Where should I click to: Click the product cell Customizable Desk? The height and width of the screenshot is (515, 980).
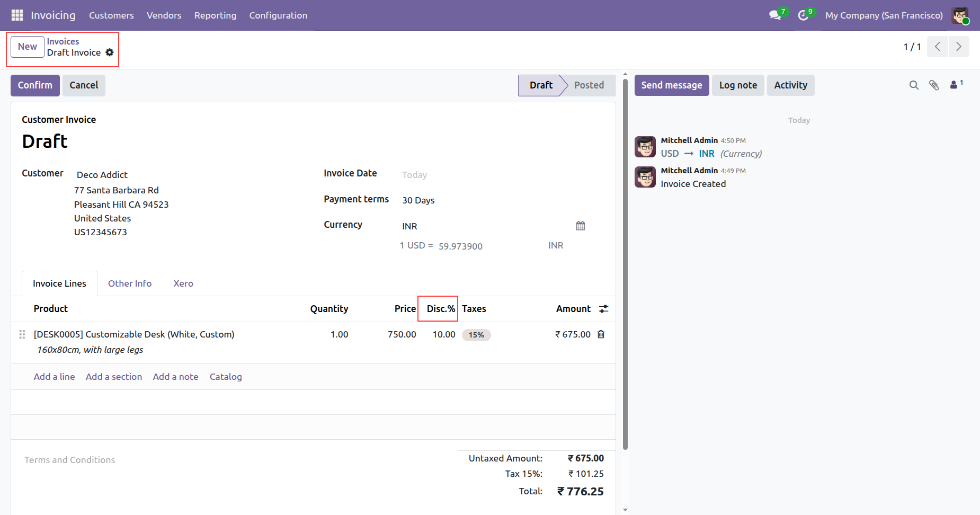point(134,334)
